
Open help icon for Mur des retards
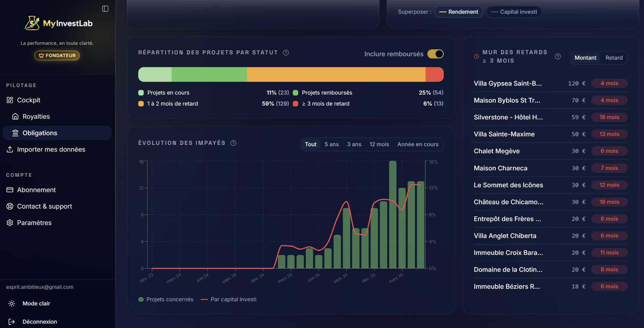(x=558, y=56)
